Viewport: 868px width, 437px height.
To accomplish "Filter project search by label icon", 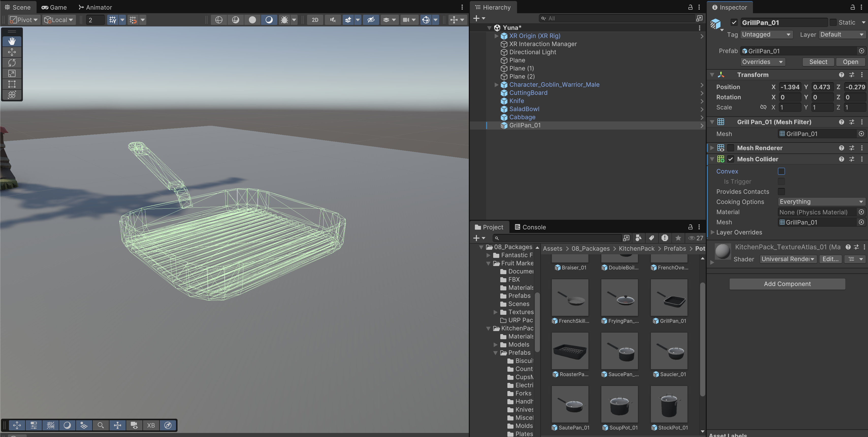I will [x=651, y=238].
